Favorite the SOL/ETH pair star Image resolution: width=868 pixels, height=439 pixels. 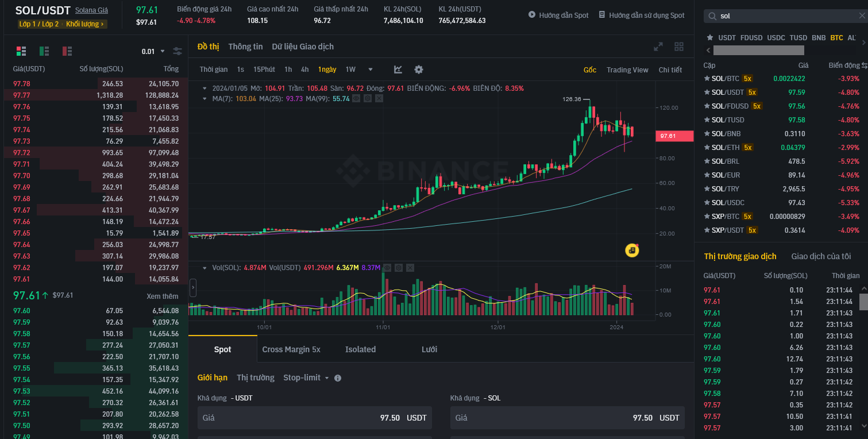(x=707, y=147)
